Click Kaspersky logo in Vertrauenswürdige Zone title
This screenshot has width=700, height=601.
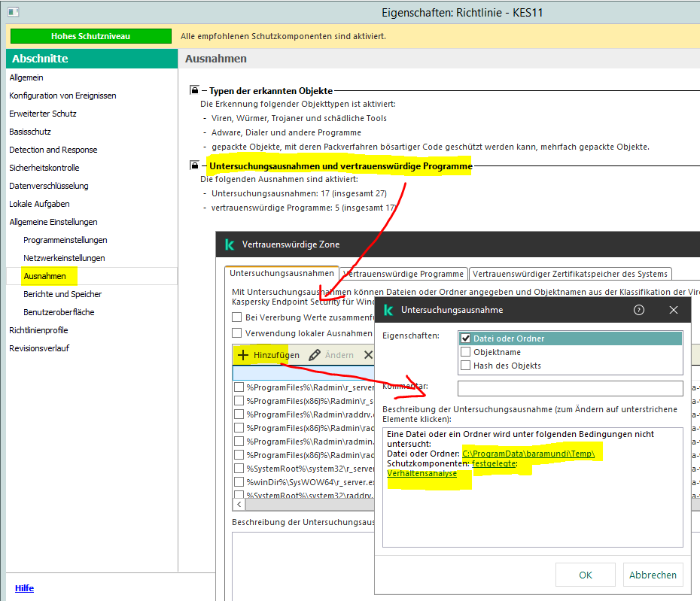coord(230,244)
